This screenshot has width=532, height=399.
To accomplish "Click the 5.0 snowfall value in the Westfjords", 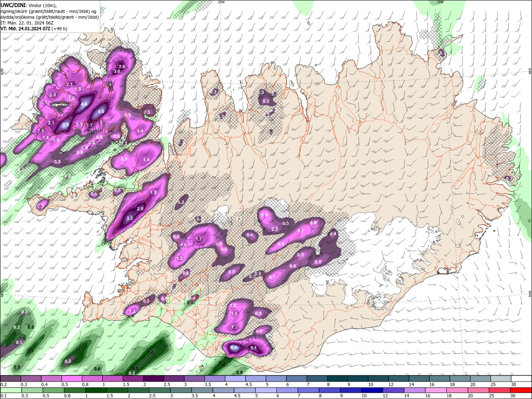I will tap(66, 125).
